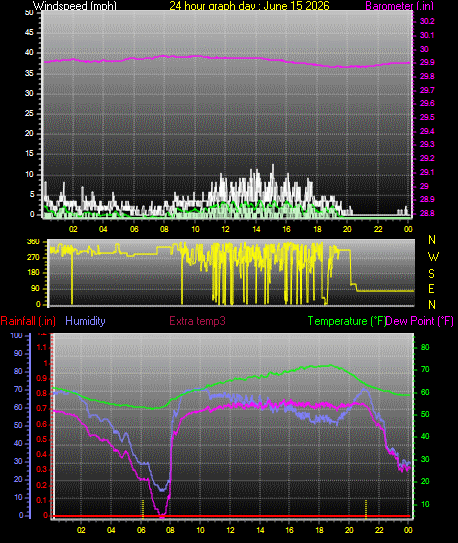Click the yellow dotted marker near 06 hours
Viewport: 458px width, 543px height.
click(143, 509)
